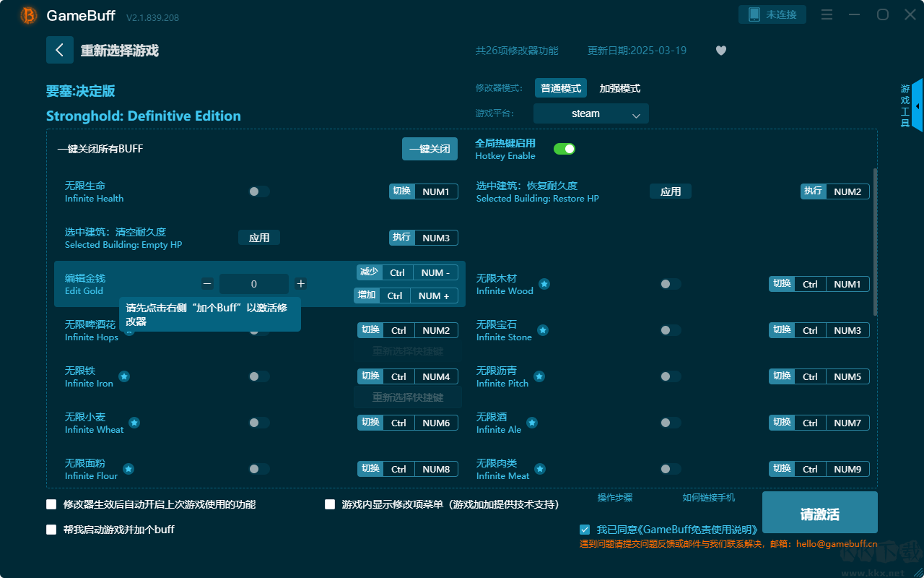Click the heart favorite icon
Viewport: 924px width, 578px height.
coord(721,51)
